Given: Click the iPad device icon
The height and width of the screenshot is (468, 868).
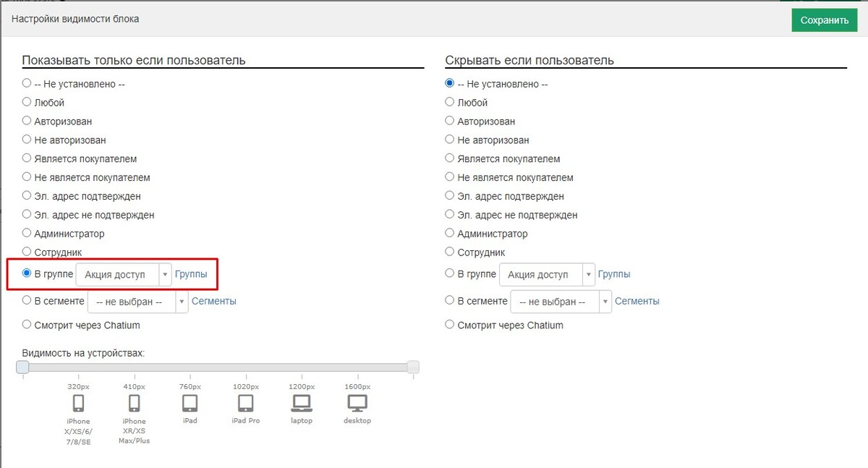Looking at the screenshot, I should [190, 403].
